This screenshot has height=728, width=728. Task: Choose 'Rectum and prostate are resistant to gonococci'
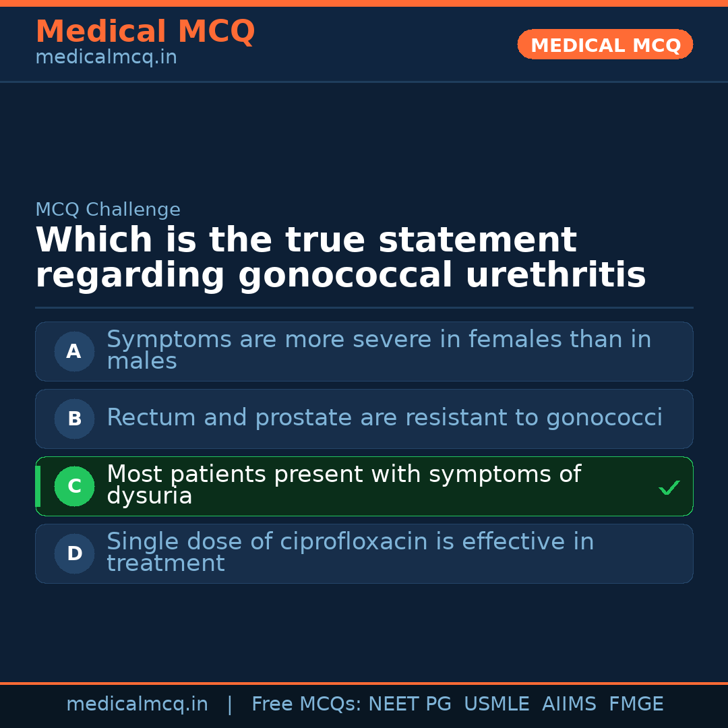coord(384,418)
